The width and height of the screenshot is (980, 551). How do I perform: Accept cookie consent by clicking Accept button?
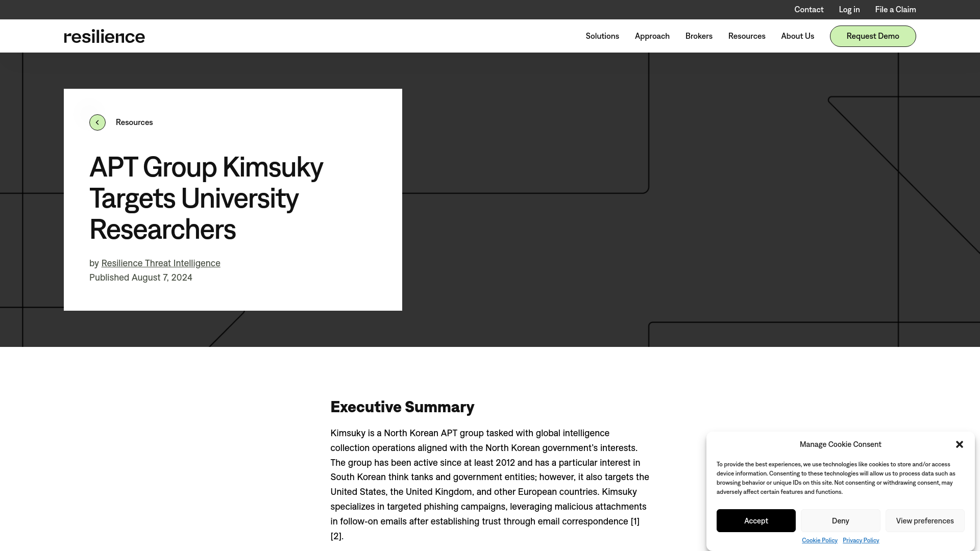[x=756, y=520]
